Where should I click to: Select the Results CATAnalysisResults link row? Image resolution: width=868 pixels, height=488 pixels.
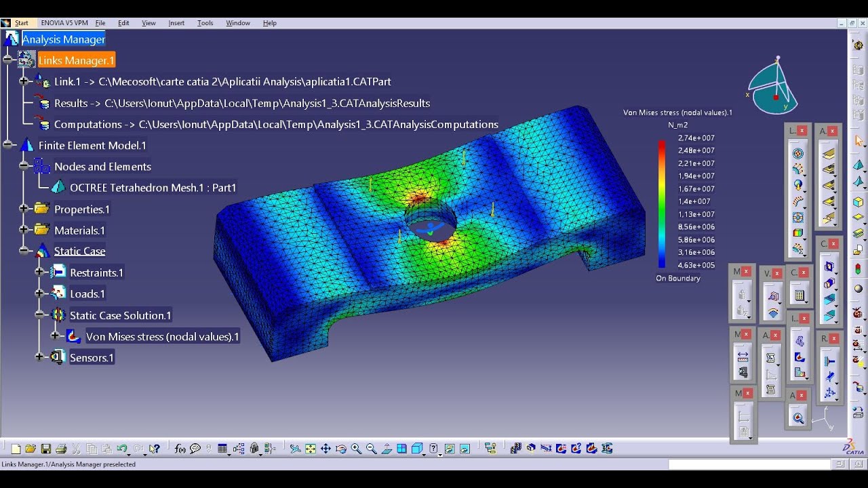click(x=242, y=103)
